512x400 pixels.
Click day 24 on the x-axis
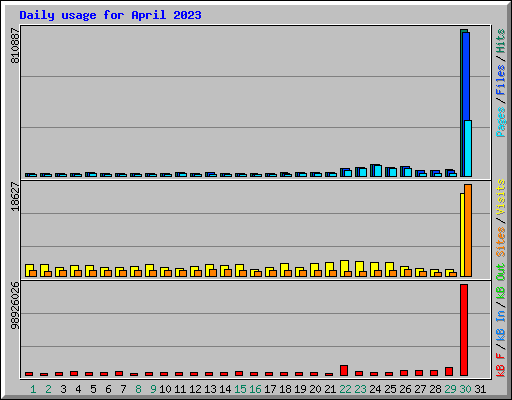click(375, 389)
